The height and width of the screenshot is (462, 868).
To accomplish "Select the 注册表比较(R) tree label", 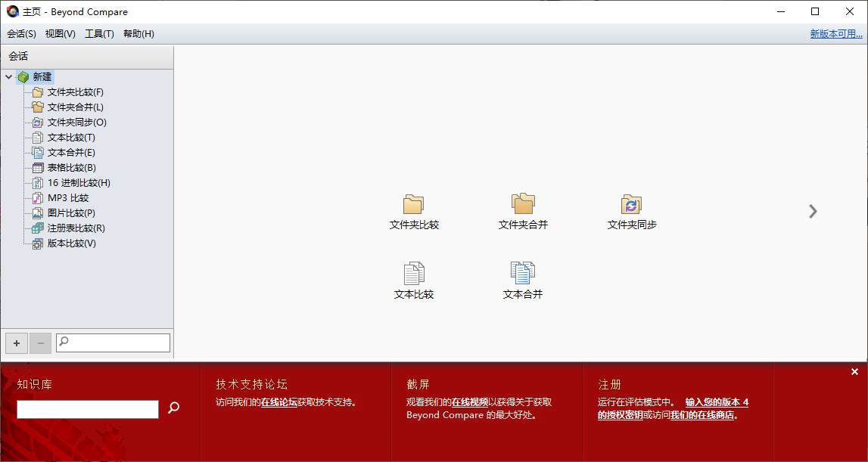I will click(x=76, y=228).
